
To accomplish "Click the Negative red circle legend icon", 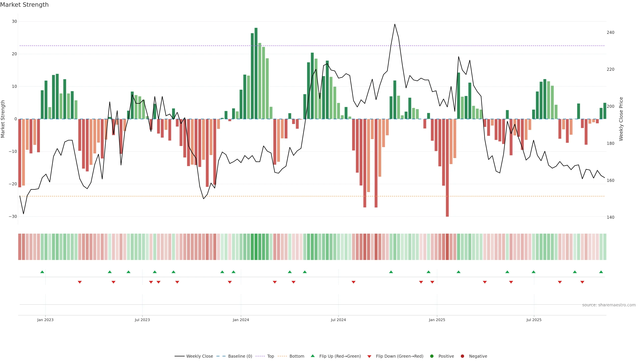I will click(462, 356).
